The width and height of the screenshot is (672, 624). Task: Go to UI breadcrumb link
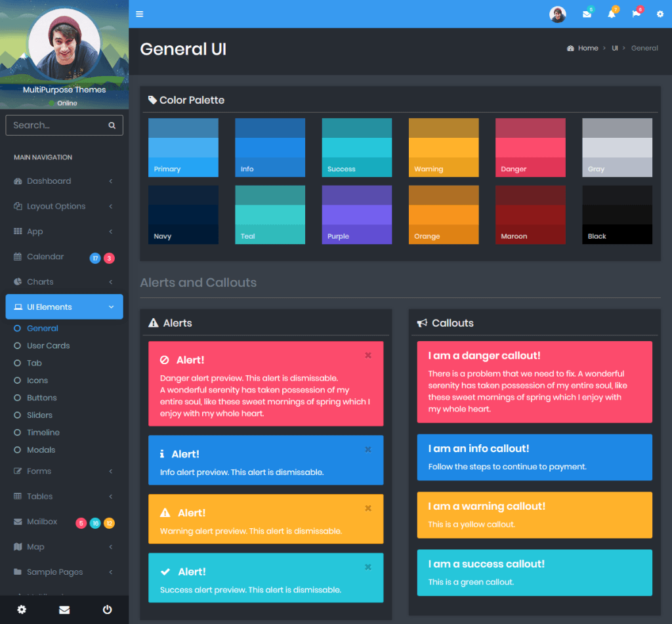point(614,48)
